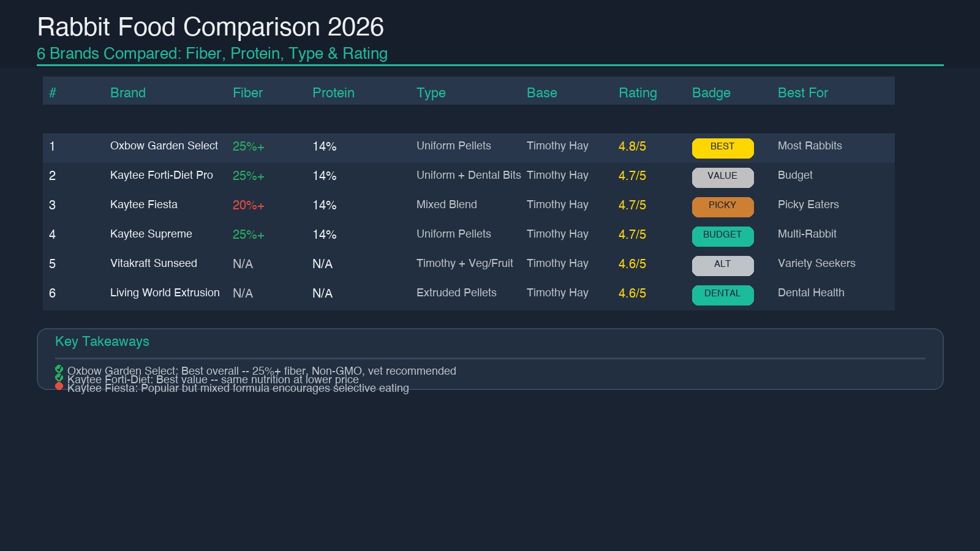The height and width of the screenshot is (551, 980).
Task: Click the Fiber column header
Action: point(247,93)
